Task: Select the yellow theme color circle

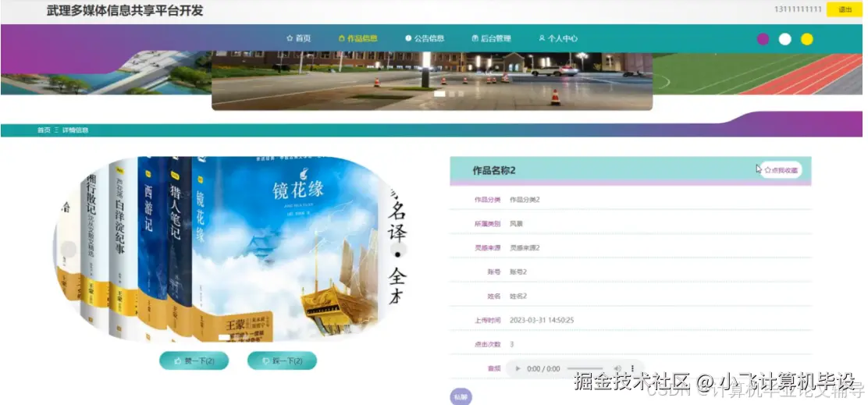Action: point(807,39)
